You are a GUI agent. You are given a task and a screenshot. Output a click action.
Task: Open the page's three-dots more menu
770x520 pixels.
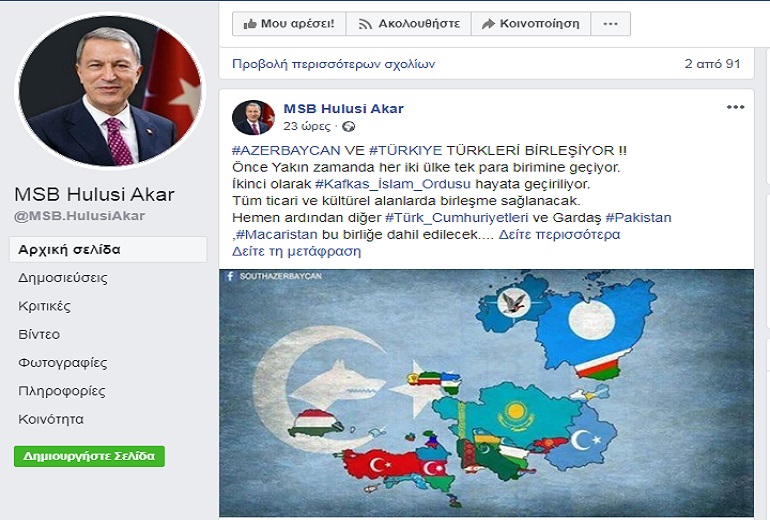coord(610,24)
